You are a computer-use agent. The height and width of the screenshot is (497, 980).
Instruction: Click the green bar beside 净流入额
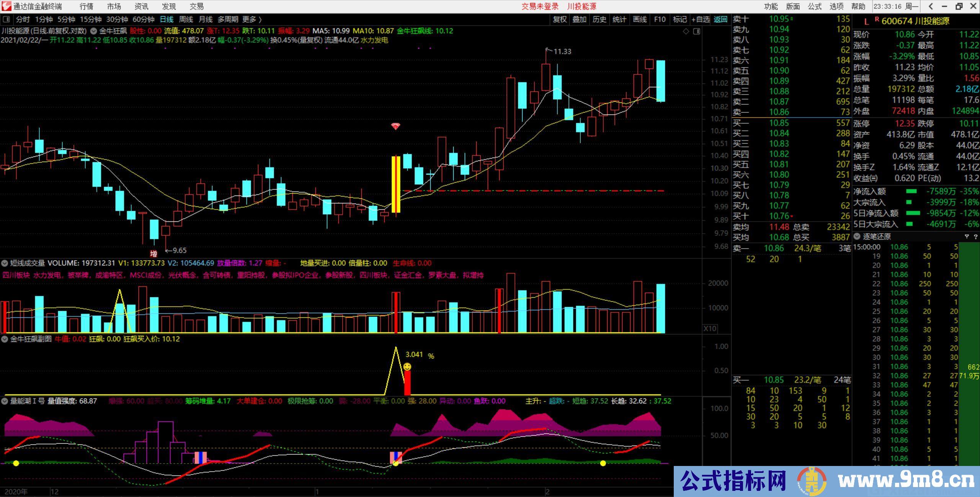[x=911, y=191]
